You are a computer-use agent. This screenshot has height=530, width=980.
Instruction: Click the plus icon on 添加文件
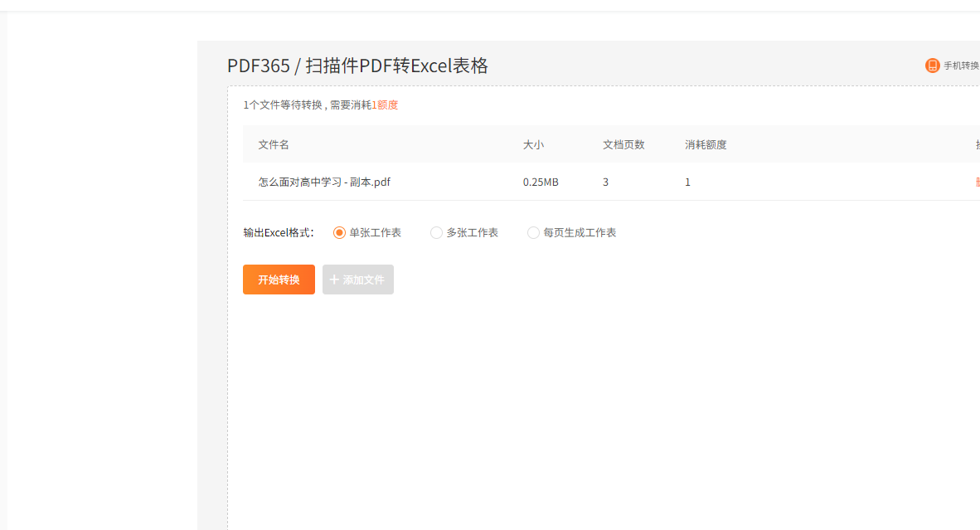334,280
